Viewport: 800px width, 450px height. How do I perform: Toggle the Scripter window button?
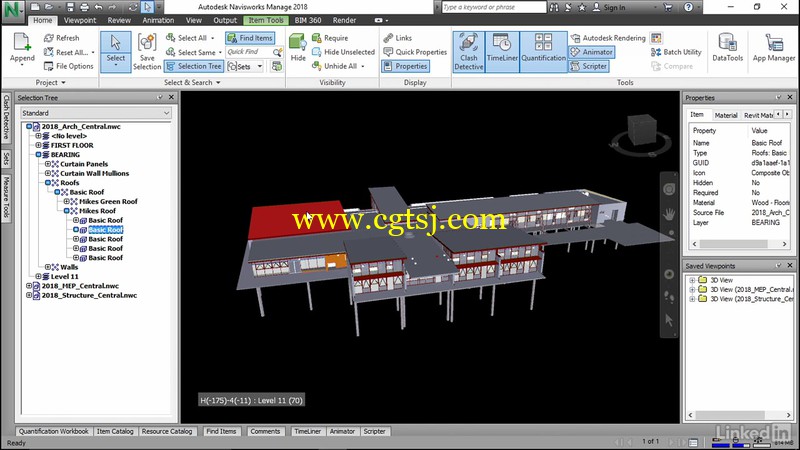(x=589, y=66)
